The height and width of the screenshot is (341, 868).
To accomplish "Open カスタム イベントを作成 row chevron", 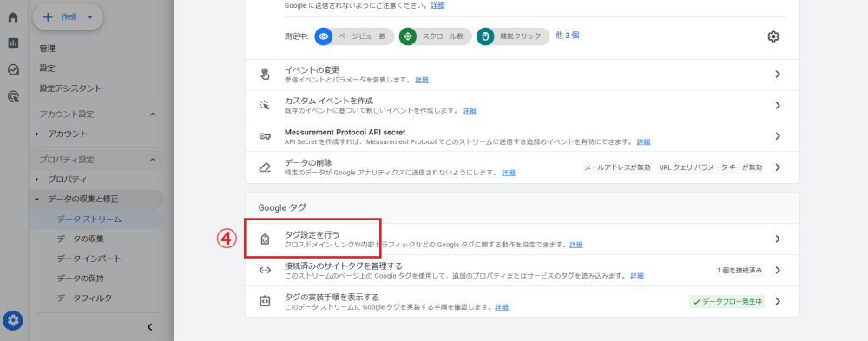I will point(778,105).
